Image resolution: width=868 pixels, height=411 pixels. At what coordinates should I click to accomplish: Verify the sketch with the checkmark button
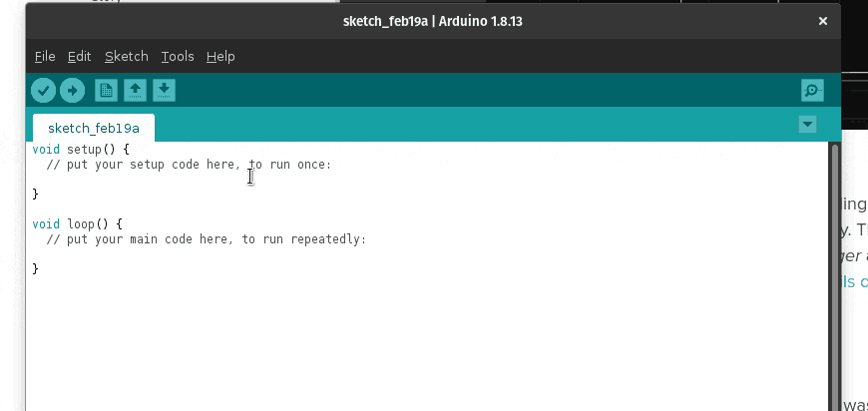[43, 91]
